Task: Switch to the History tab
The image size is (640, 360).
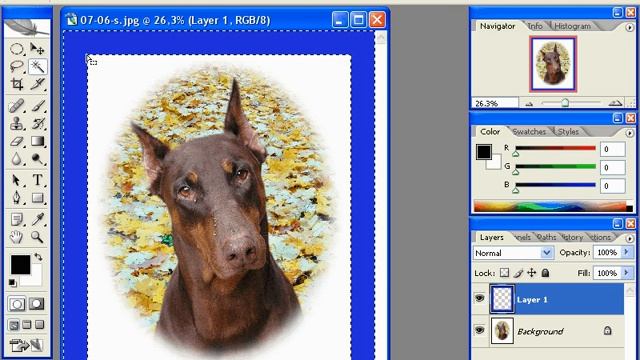Action: [572, 237]
